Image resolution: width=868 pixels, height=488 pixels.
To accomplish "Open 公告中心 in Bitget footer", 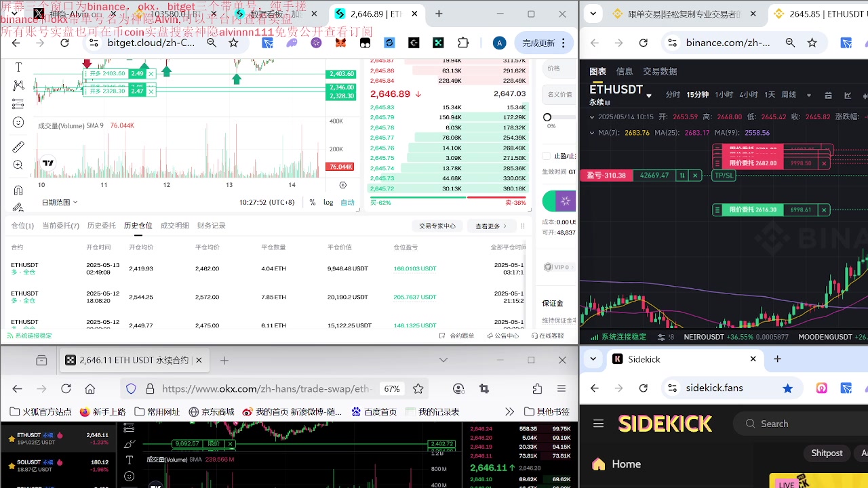I will pos(502,335).
